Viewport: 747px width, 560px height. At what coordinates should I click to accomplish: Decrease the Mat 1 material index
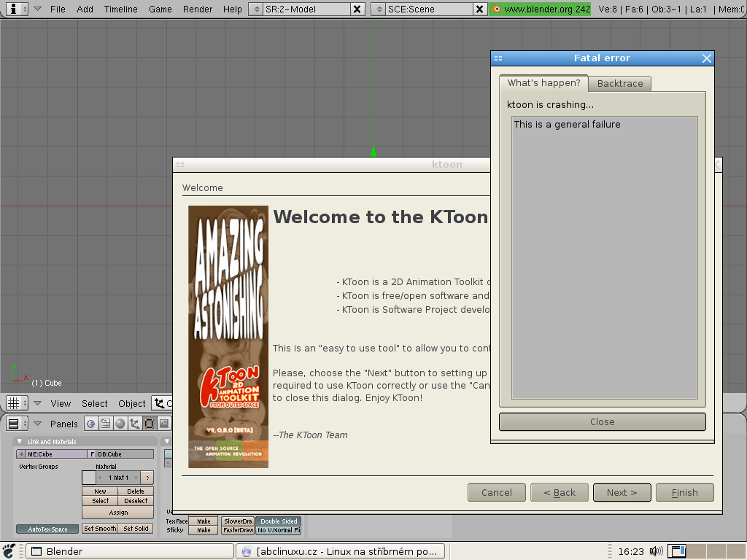click(99, 477)
